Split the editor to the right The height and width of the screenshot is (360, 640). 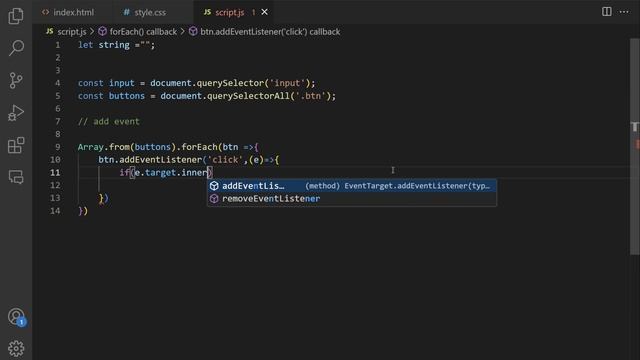coord(607,12)
